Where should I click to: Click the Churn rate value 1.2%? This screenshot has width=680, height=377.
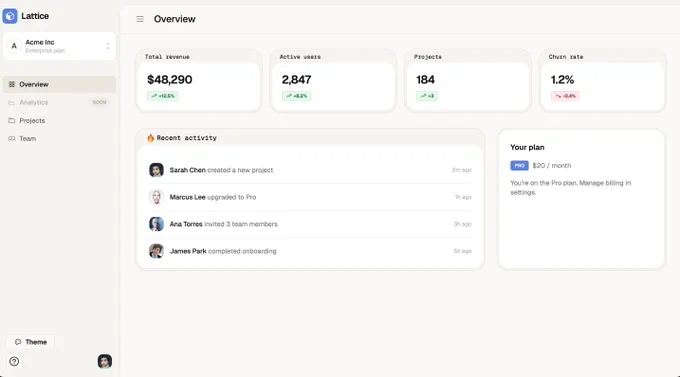pos(562,80)
